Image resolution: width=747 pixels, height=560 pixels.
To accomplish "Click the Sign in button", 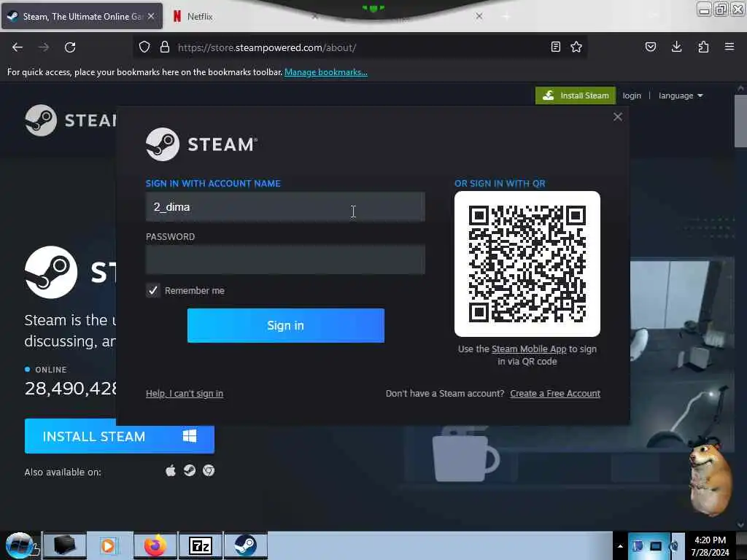I will tap(286, 326).
